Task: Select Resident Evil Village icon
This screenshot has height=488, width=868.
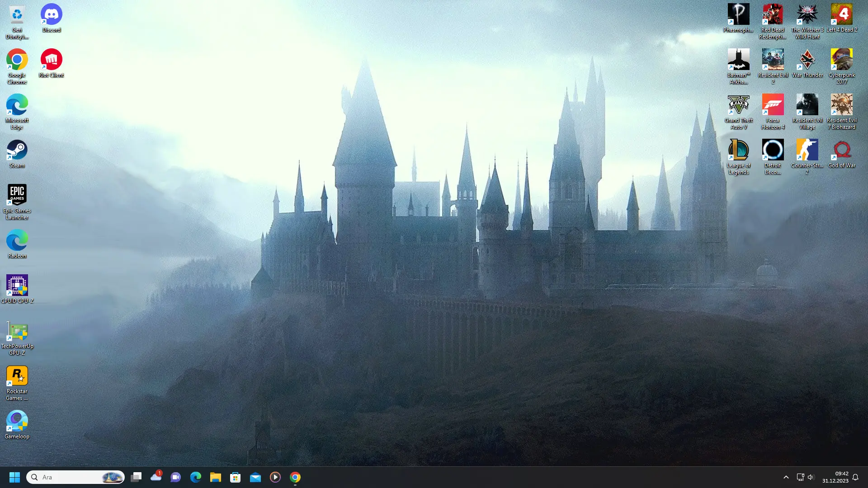Action: 807,112
